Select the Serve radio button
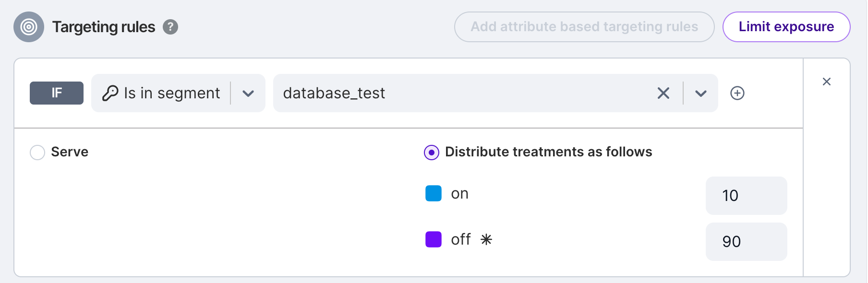Screen dimensions: 868x283 37,153
